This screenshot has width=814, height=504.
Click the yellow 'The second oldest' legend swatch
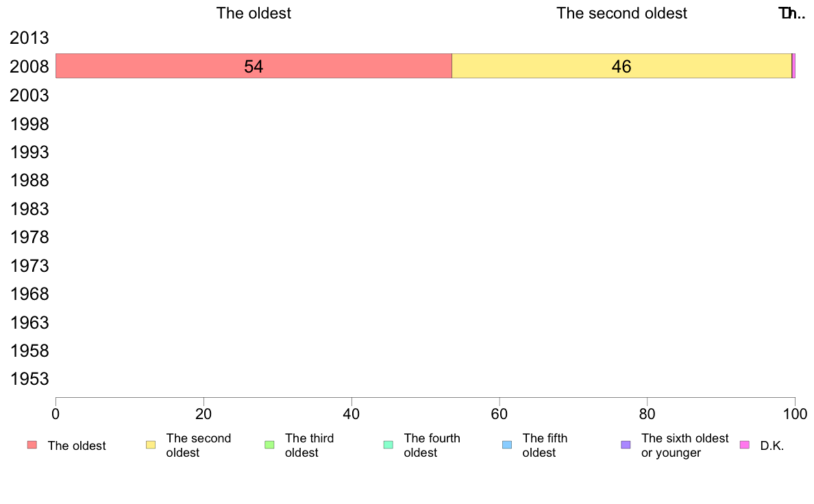pos(151,445)
